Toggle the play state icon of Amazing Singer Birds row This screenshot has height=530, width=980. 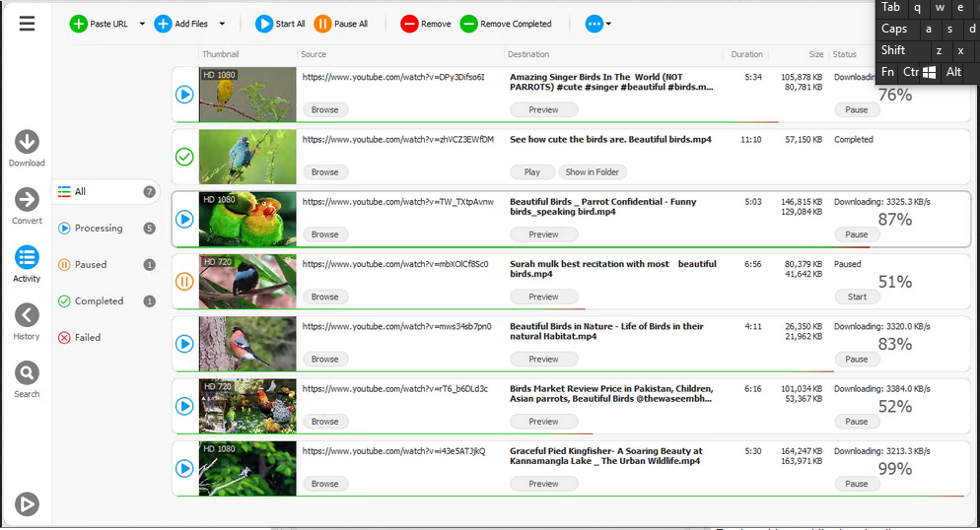click(x=184, y=95)
